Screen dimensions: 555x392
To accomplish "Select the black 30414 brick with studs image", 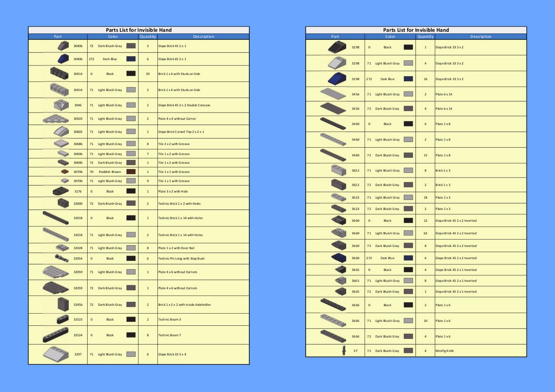I will point(59,73).
